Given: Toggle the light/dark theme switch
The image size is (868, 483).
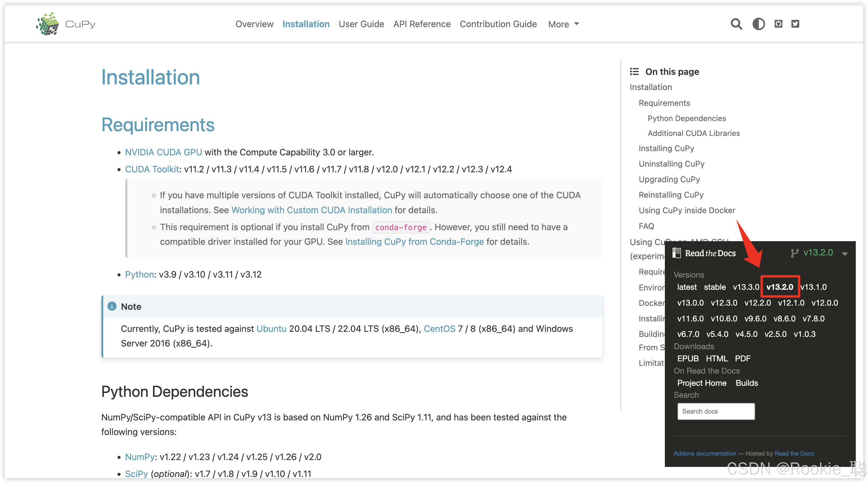Looking at the screenshot, I should click(x=759, y=24).
